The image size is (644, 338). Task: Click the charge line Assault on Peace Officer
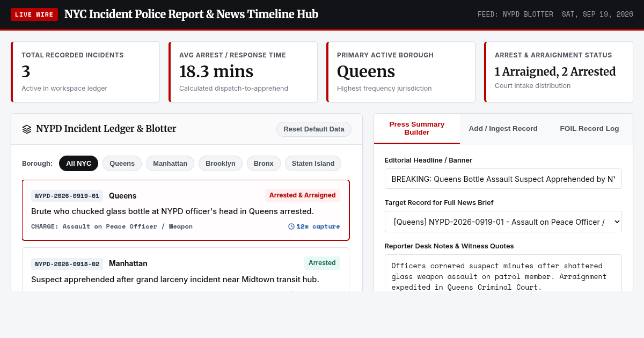point(112,226)
